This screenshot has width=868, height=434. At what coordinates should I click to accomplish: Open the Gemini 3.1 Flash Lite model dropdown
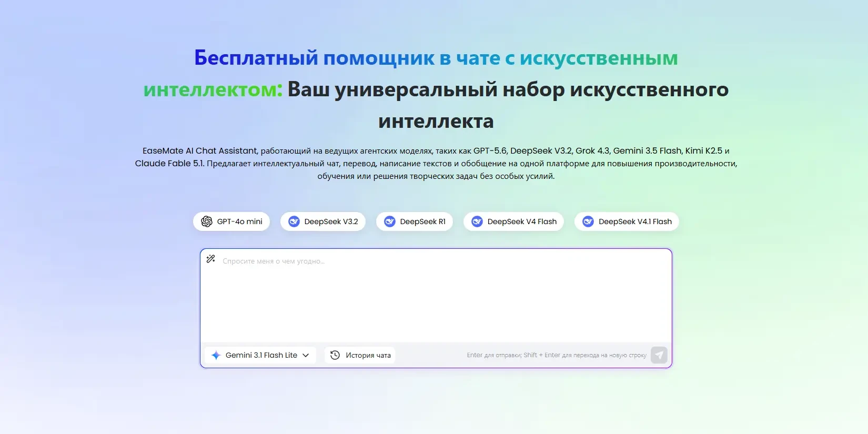pos(260,355)
